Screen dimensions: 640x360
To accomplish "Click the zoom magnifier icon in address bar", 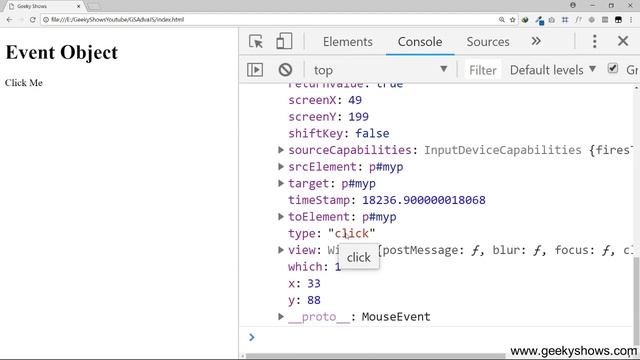I will [502, 20].
